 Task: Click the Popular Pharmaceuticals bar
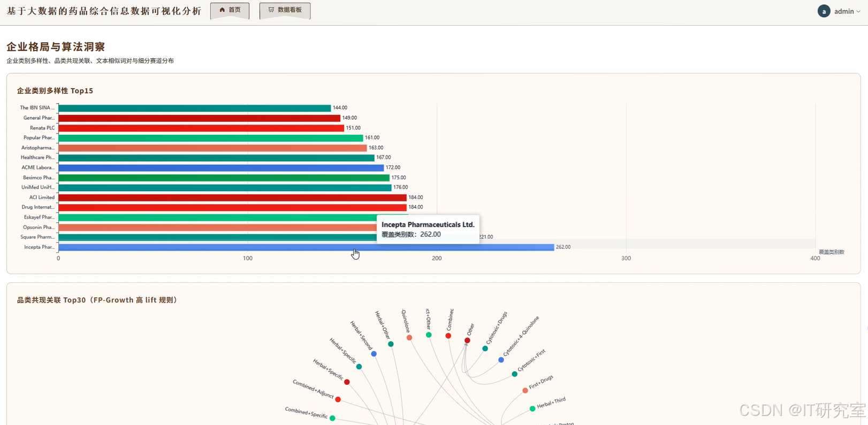tap(211, 138)
